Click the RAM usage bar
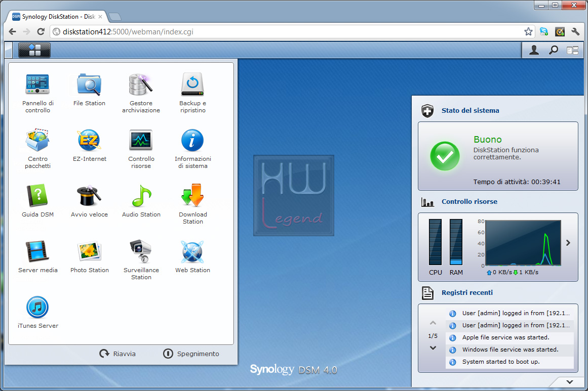Viewport: 588px width, 391px height. coord(456,242)
